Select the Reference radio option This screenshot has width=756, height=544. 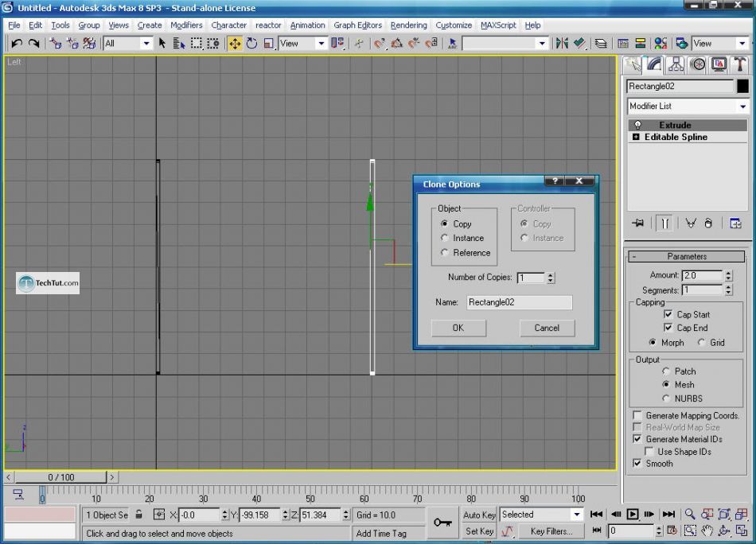pyautogui.click(x=444, y=252)
